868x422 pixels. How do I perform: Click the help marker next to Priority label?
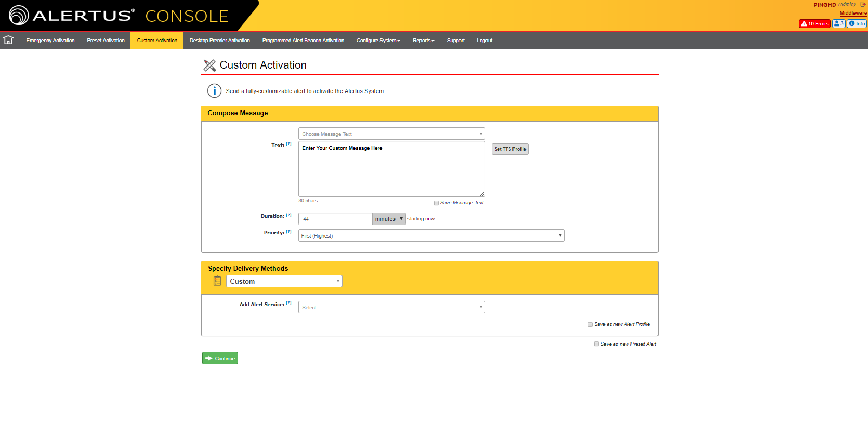pos(288,232)
